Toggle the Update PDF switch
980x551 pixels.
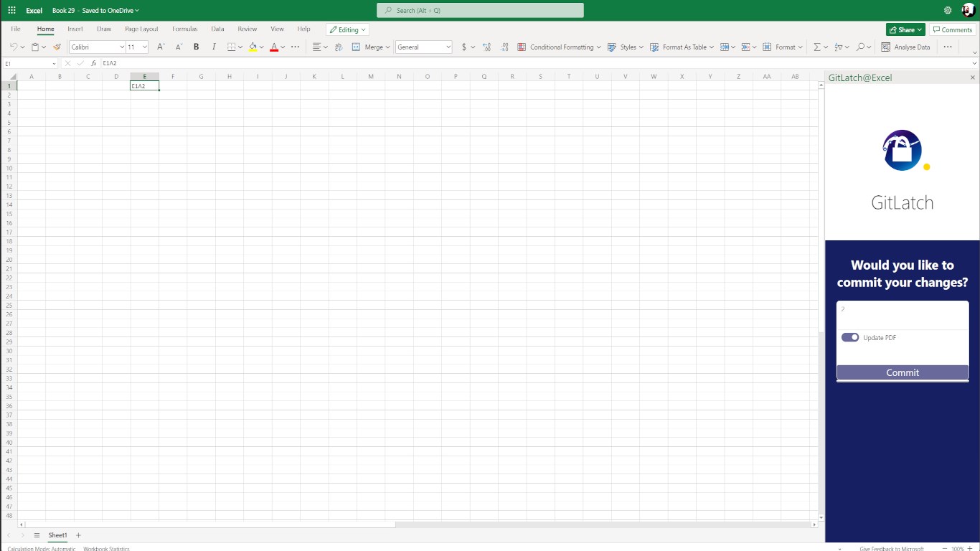click(x=850, y=337)
